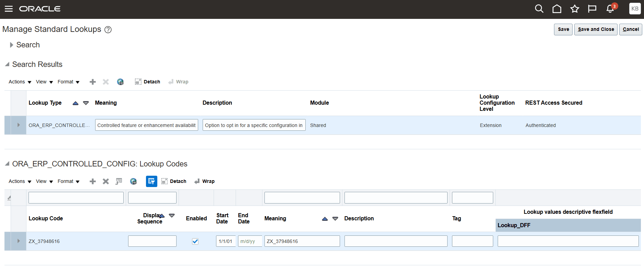Edit Description field of the lookup type
Screen dimensions: 644x267
[254, 125]
